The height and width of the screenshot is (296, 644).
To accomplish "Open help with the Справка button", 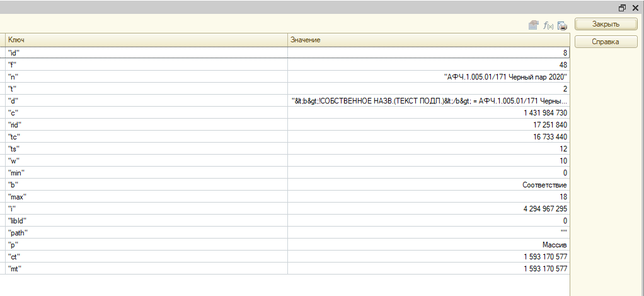I will pos(606,42).
